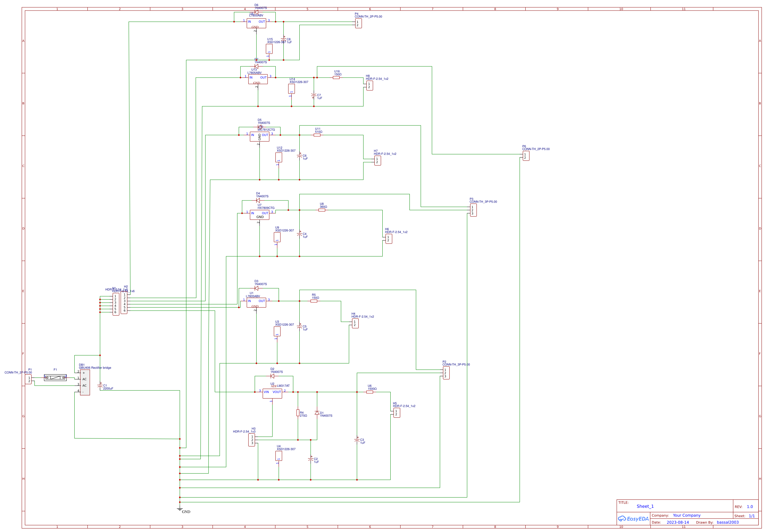Click the EasyEDA logo in title block
This screenshot has width=765, height=532.
click(633, 518)
